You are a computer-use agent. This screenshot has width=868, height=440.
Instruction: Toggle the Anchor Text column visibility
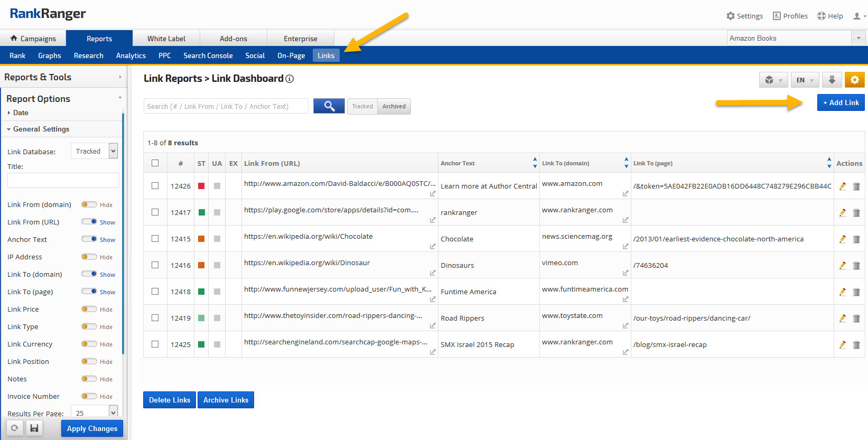point(89,239)
